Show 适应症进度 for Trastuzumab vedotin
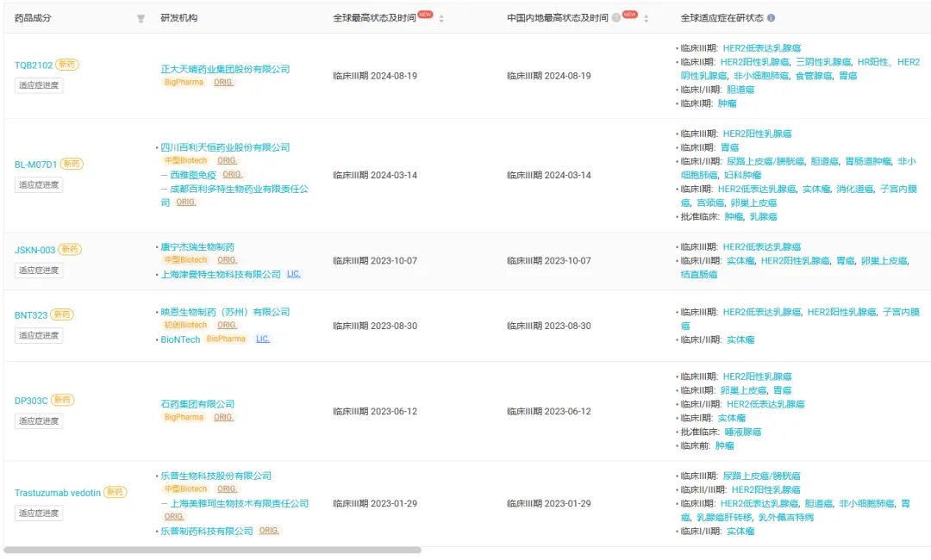The width and height of the screenshot is (931, 560). (x=39, y=513)
